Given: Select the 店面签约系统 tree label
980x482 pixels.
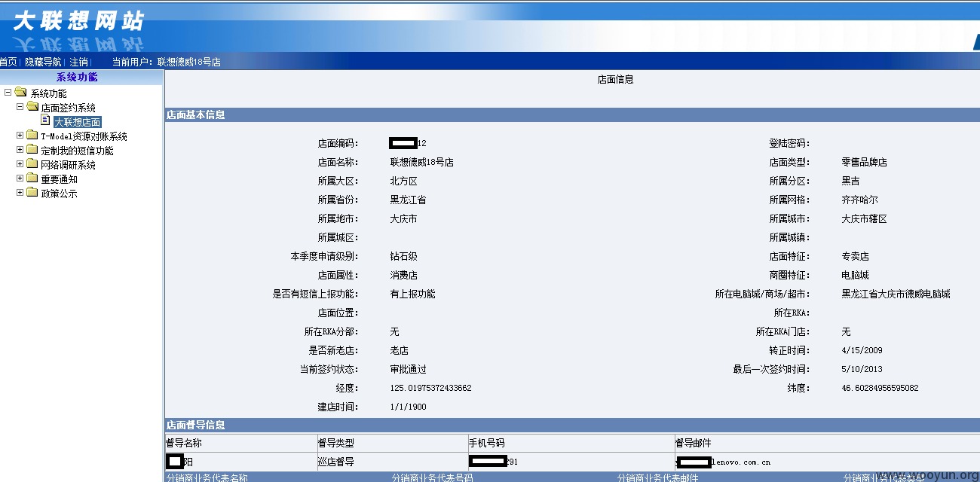Looking at the screenshot, I should [x=68, y=108].
